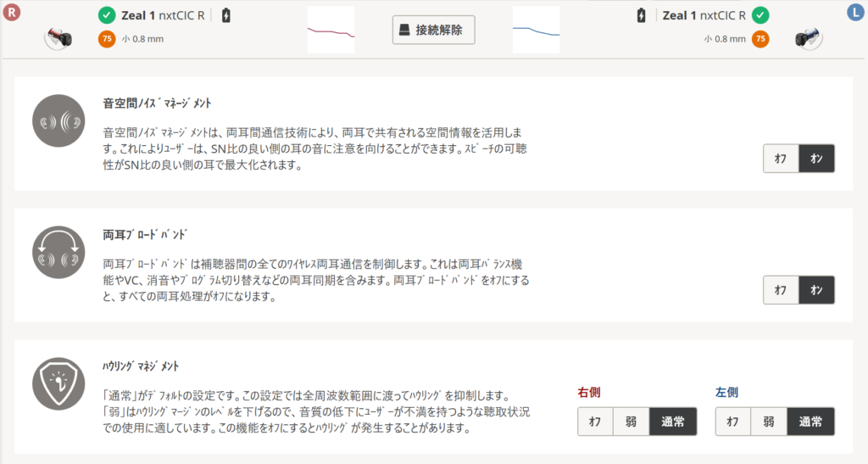This screenshot has height=464, width=868.
Task: Select the right hearing aid device image
Action: point(58,38)
